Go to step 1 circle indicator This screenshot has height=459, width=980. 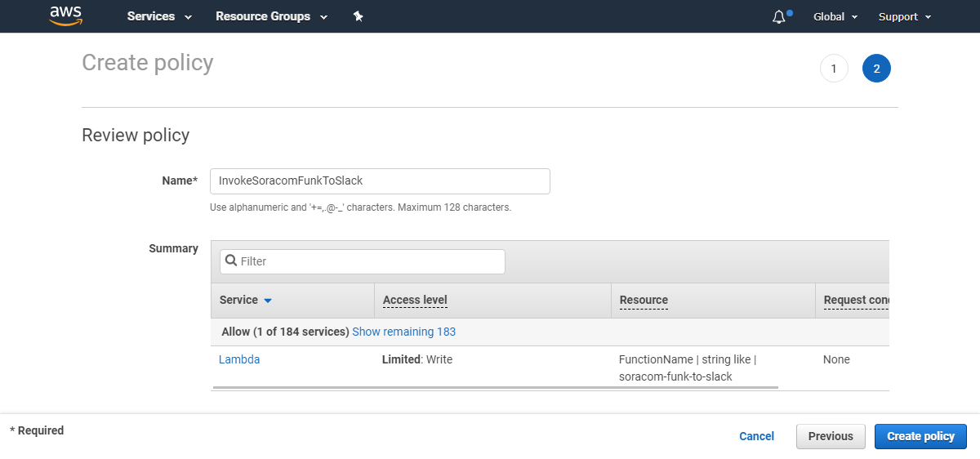click(x=834, y=69)
